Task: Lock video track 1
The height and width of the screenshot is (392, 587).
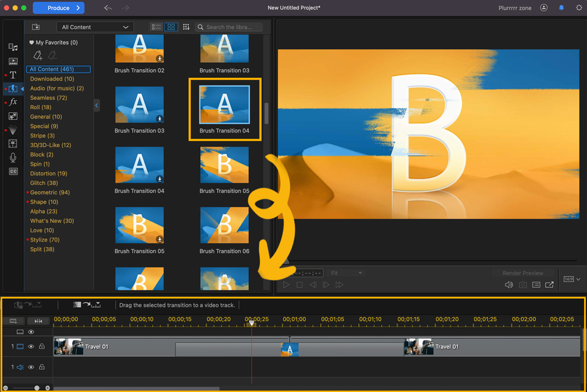Action: pos(41,346)
